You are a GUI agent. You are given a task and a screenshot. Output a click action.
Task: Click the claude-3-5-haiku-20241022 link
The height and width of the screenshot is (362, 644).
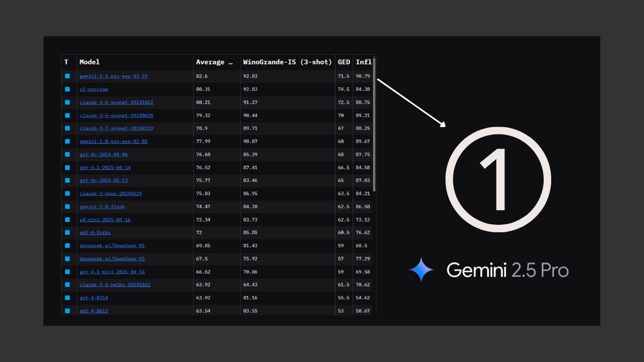pyautogui.click(x=115, y=285)
